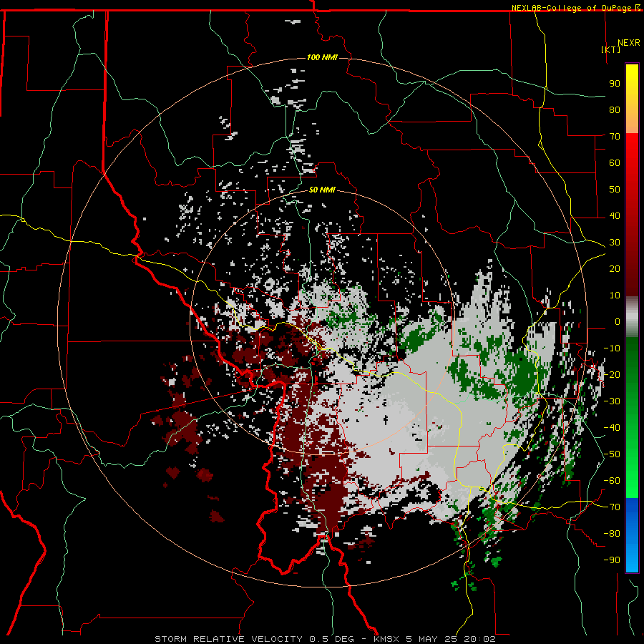
Task: Click the -90 value on the velocity scale
Action: (612, 560)
